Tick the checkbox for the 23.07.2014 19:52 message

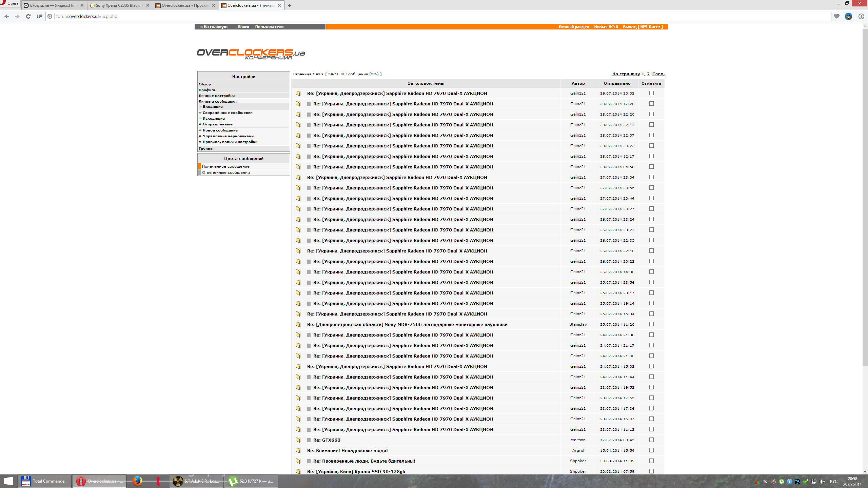pos(651,387)
